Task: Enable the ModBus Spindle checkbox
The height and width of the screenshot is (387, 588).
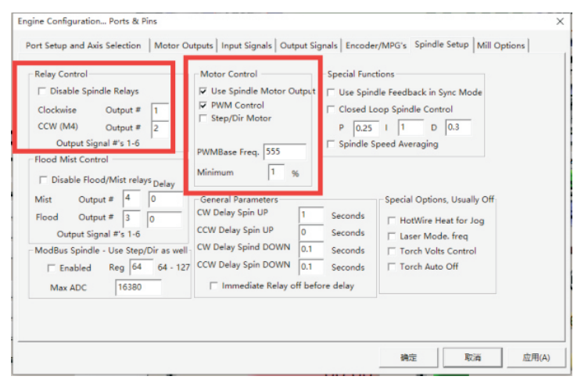Action: pyautogui.click(x=52, y=268)
